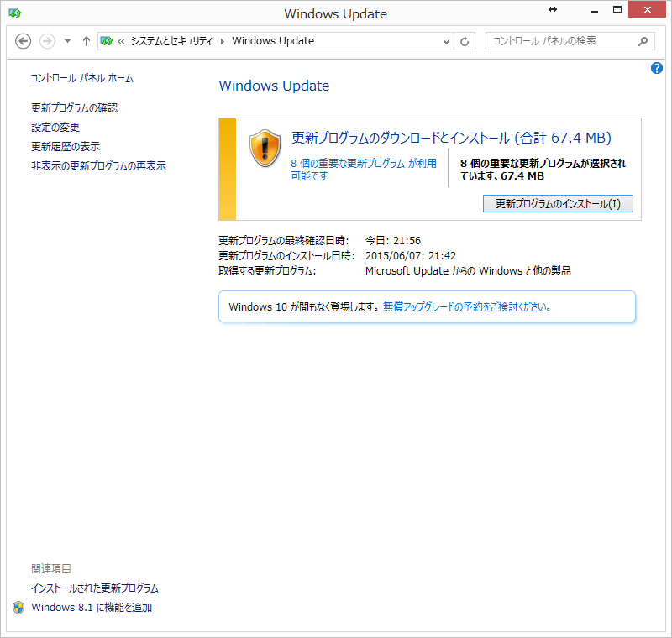The image size is (672, 638).
Task: Click Microsoft Update からの Windows と他の製品 text
Action: click(x=468, y=271)
